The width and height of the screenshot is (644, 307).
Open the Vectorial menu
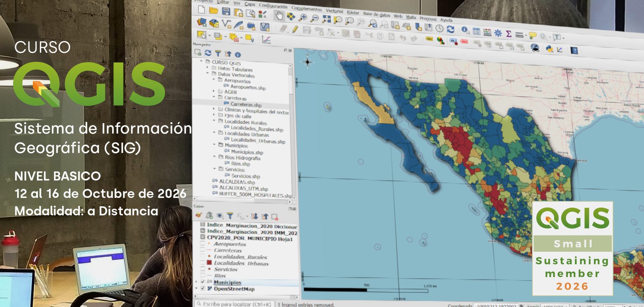pyautogui.click(x=334, y=11)
